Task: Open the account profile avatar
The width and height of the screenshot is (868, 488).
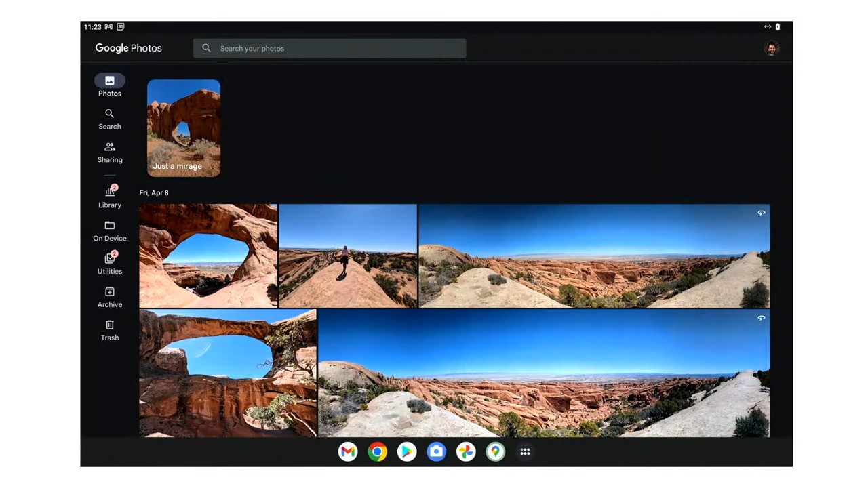Action: (772, 48)
